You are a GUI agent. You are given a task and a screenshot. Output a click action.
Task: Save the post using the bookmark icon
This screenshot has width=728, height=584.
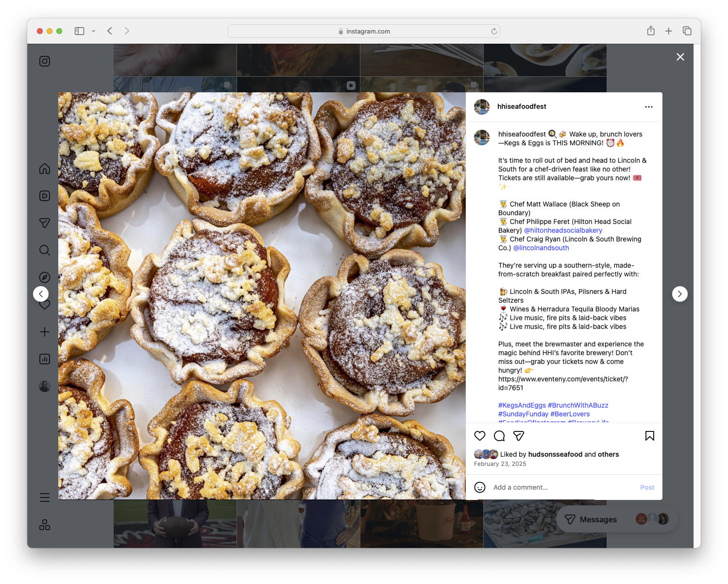[650, 436]
